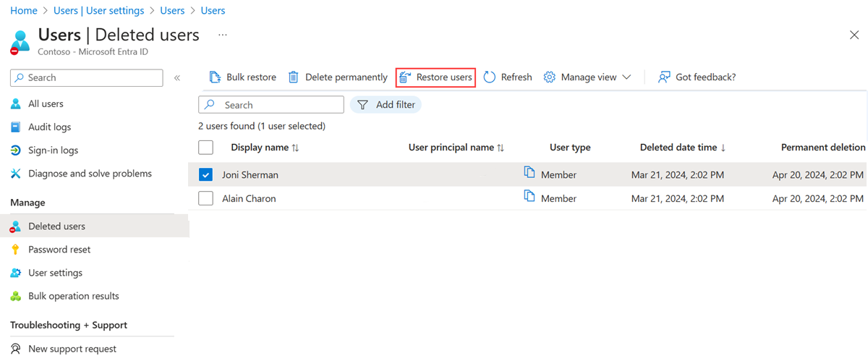Viewport: 868px width, 361px height.
Task: Collapse the left navigation sidebar
Action: (177, 77)
